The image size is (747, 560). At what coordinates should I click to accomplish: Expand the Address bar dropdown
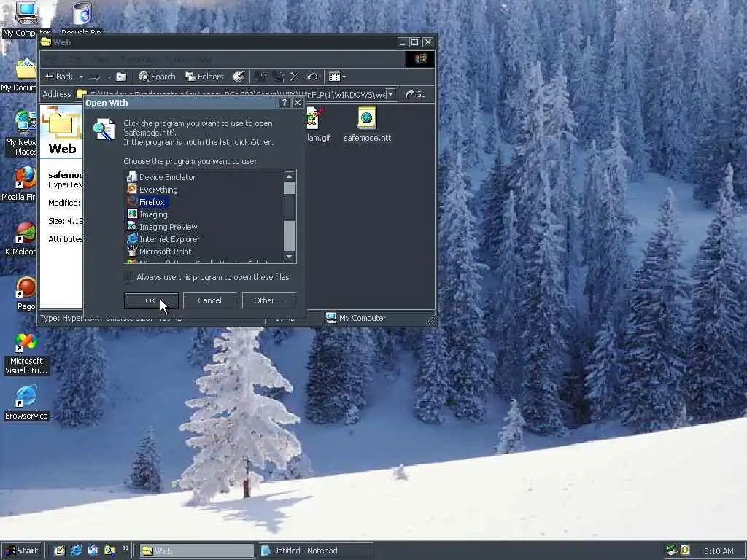(391, 94)
